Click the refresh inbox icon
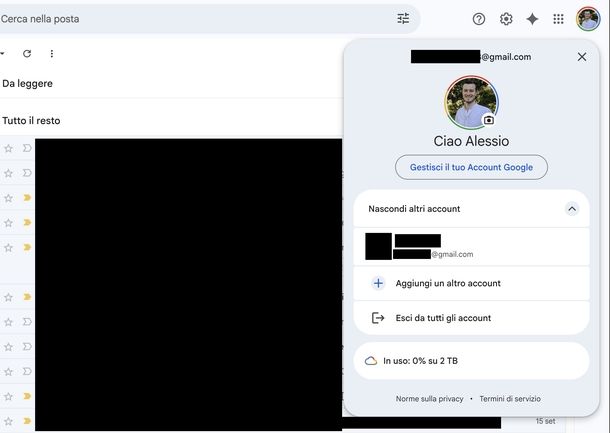The height and width of the screenshot is (433, 610). coord(27,53)
